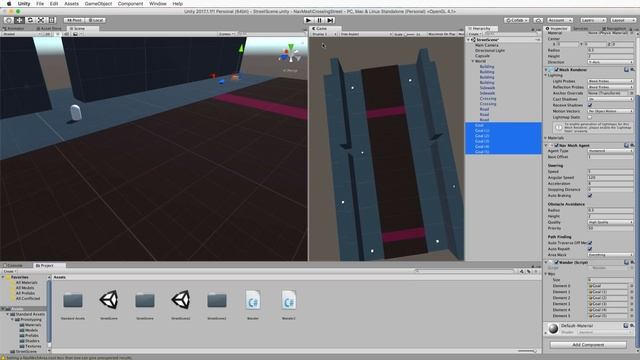Click the Play button
The height and width of the screenshot is (360, 640).
(x=309, y=20)
